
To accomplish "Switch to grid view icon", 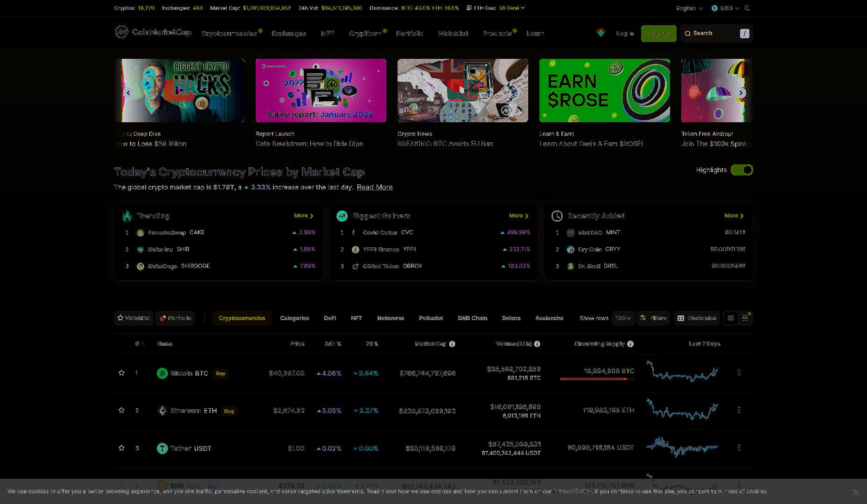I will click(745, 318).
